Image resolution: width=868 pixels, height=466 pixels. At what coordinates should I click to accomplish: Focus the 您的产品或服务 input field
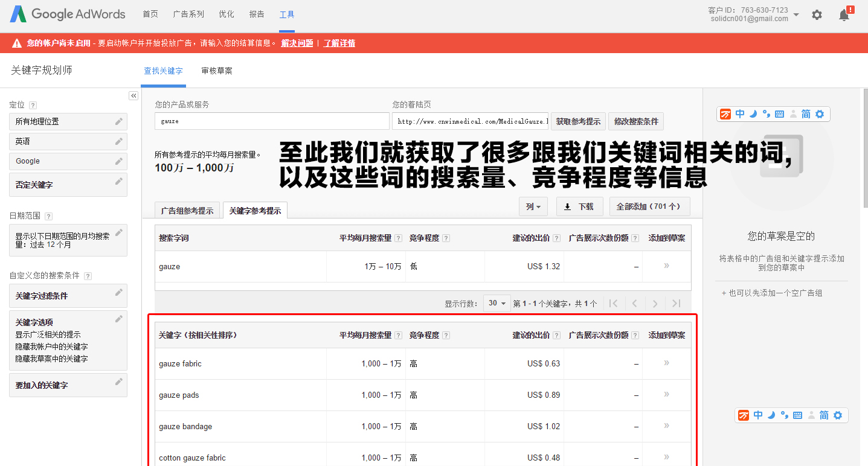272,121
